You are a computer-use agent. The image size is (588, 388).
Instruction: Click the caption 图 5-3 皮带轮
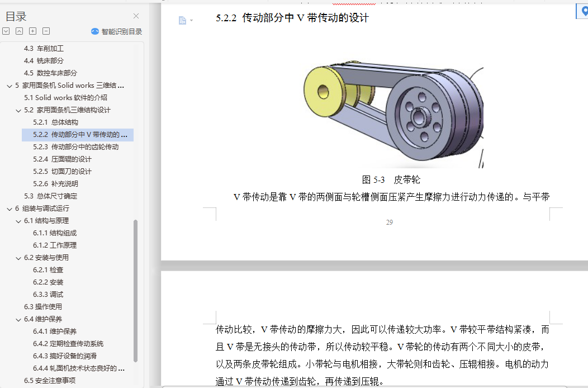391,179
